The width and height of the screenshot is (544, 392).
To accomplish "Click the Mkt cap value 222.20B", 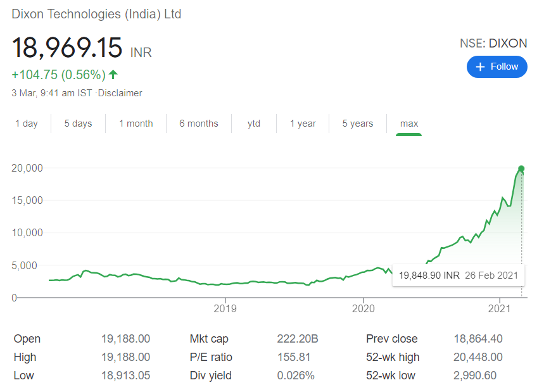I will tap(298, 339).
